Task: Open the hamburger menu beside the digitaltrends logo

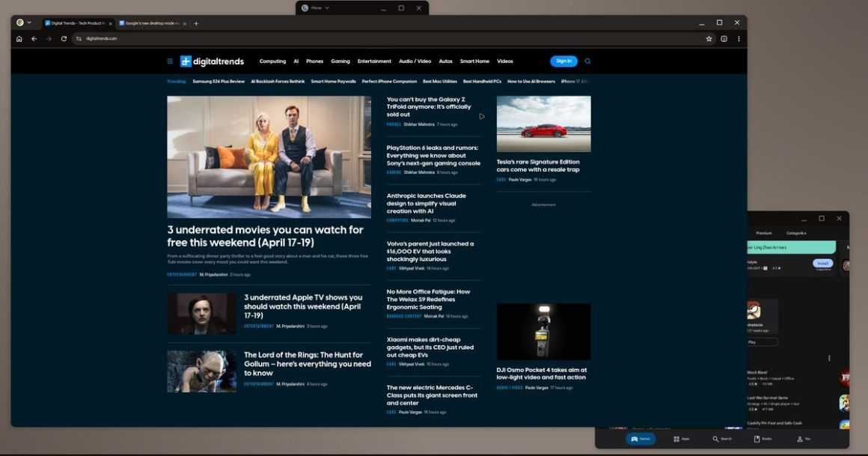Action: coord(170,61)
